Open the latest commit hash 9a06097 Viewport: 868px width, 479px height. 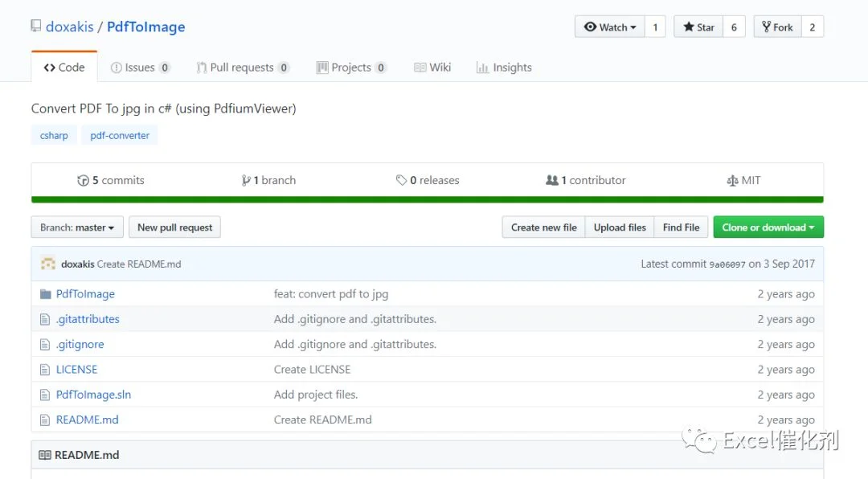(x=727, y=264)
